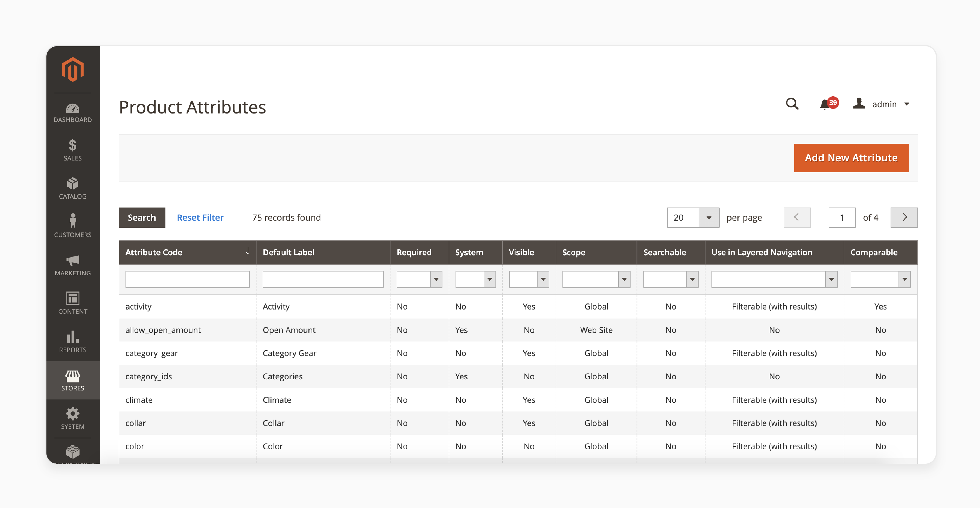Screen dimensions: 980x508
Task: Click the Reset Filter link
Action: click(x=200, y=218)
